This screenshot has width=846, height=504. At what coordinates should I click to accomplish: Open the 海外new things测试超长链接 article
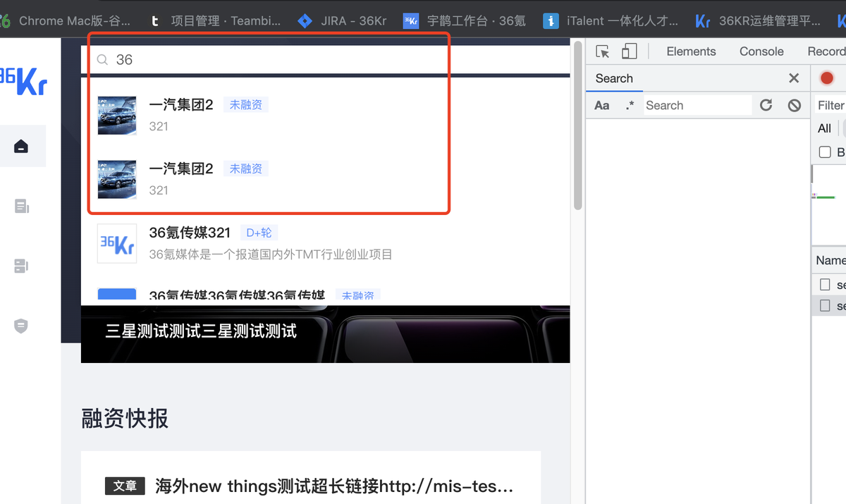[x=334, y=486]
